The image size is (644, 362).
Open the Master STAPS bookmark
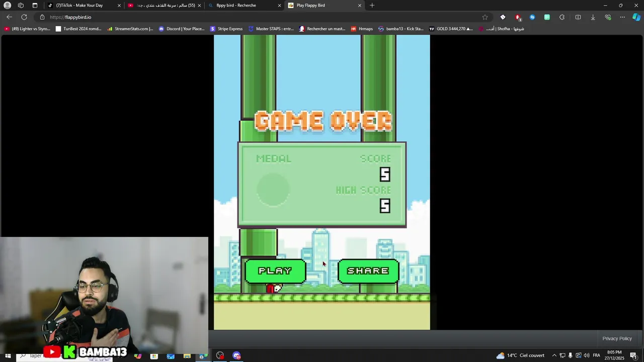tap(271, 29)
